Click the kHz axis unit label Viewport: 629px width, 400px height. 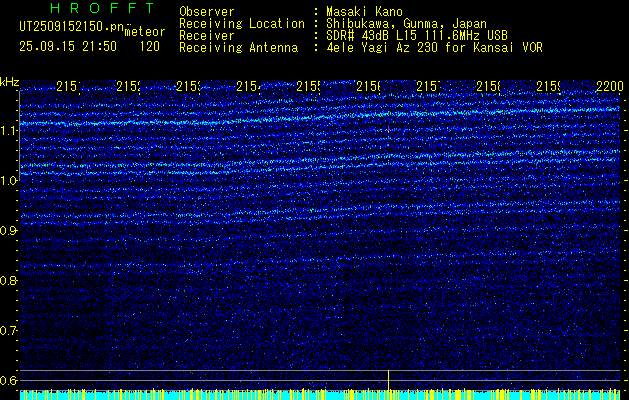(9, 82)
